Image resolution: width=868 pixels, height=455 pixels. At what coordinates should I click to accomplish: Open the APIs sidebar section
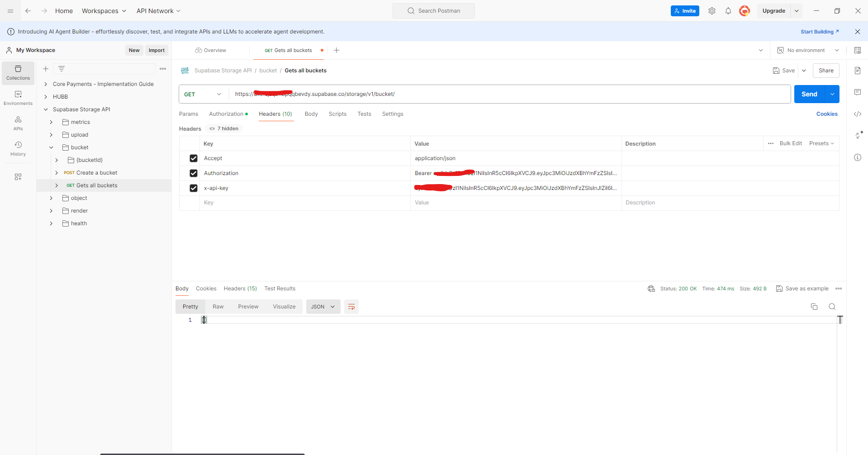coord(18,123)
